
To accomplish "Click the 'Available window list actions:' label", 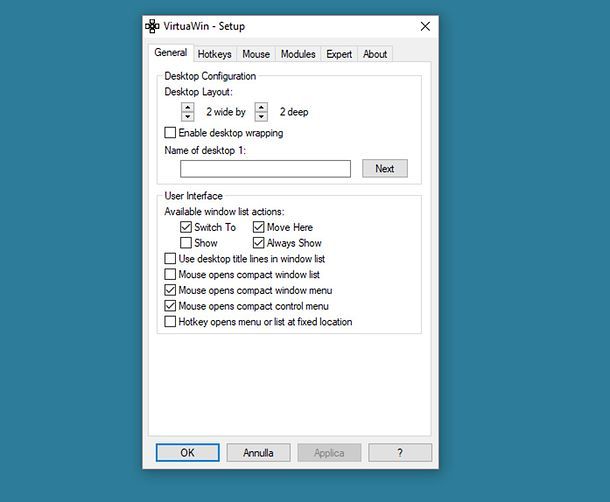I will 224,211.
